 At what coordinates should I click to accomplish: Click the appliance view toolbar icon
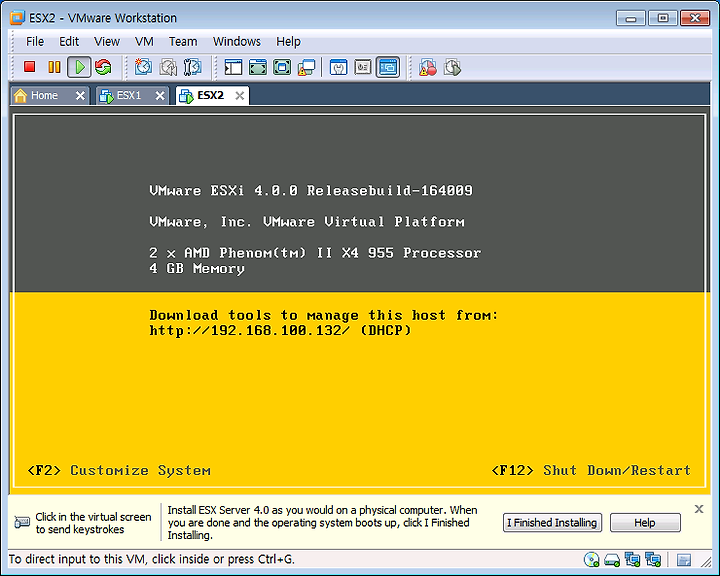pyautogui.click(x=363, y=68)
